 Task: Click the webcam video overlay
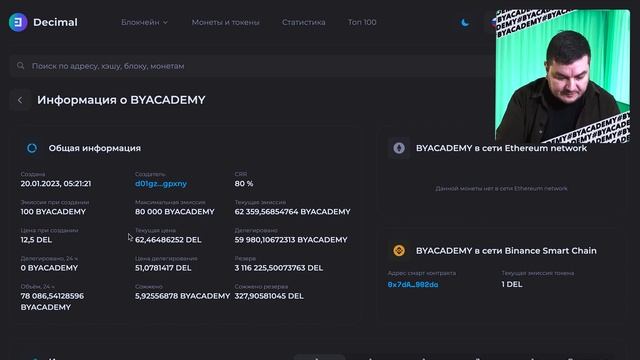[x=562, y=76]
